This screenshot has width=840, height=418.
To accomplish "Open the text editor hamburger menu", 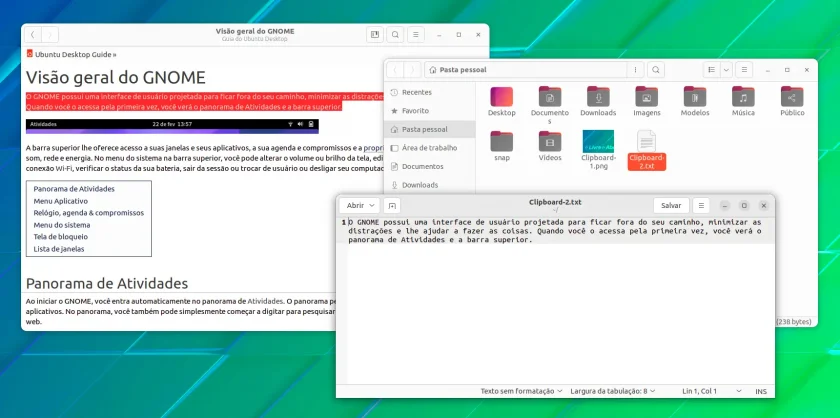I will 701,205.
